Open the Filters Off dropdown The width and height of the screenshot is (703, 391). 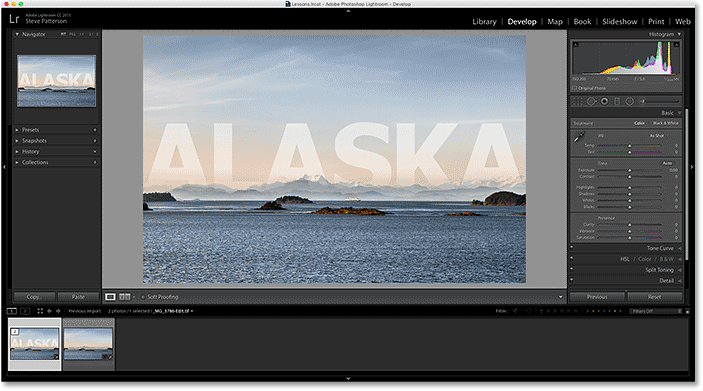coord(656,311)
